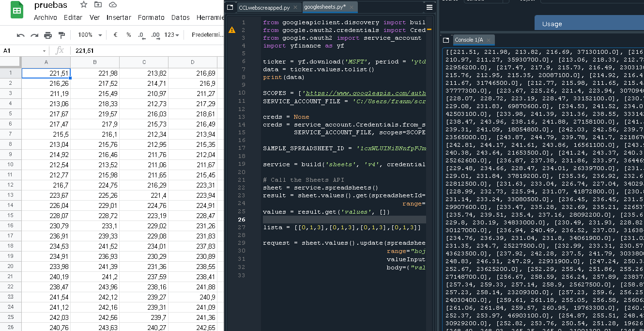The height and width of the screenshot is (331, 644).
Task: Select cell D26 containing 242,65
Action: point(193,327)
